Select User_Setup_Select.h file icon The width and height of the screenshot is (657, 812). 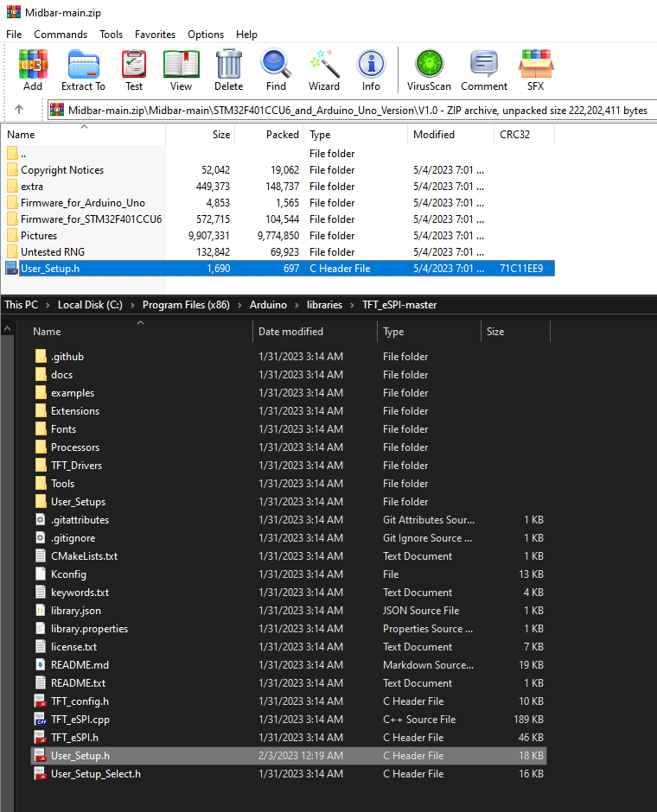[x=41, y=773]
